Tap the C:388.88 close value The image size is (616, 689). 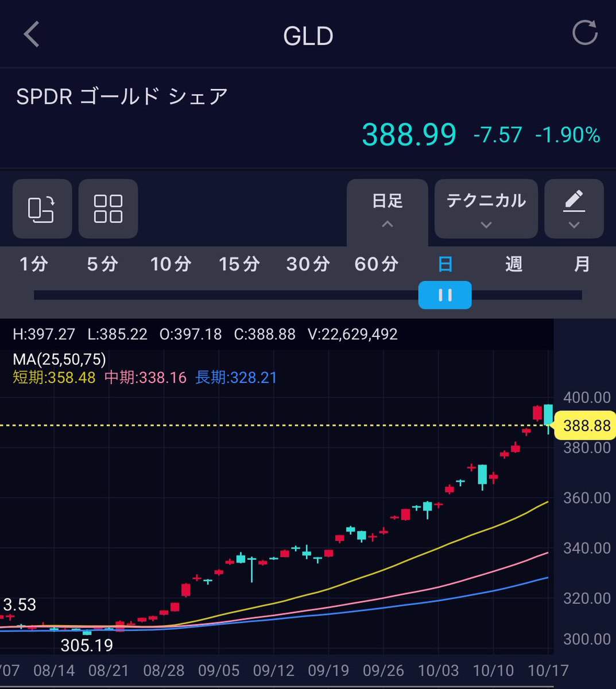coord(265,334)
